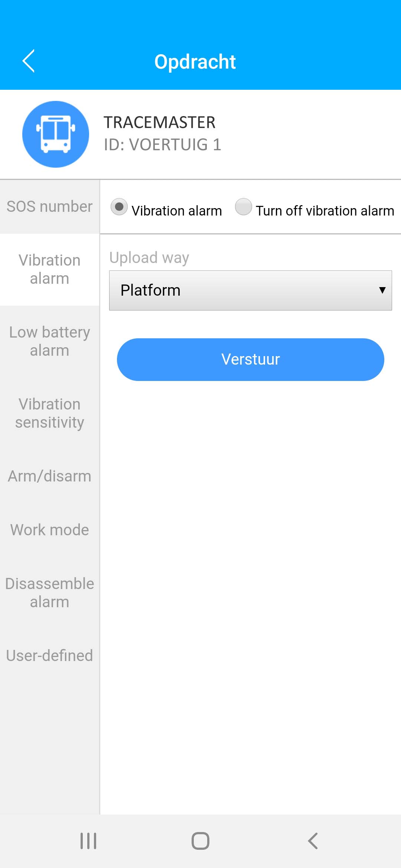
Task: Select Turn off vibration alarm option
Action: pos(244,207)
